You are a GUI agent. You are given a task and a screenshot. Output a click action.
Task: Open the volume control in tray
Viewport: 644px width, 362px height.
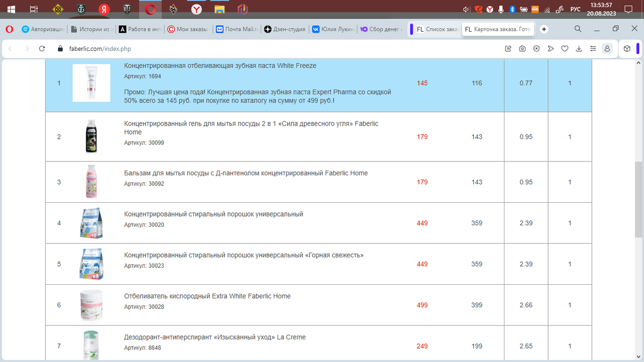click(466, 9)
